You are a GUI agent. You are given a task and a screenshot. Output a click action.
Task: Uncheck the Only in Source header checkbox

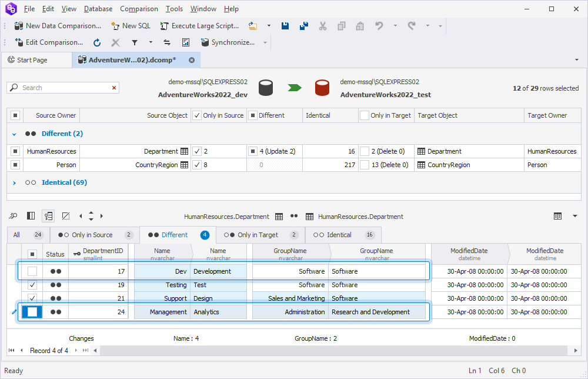(x=197, y=115)
